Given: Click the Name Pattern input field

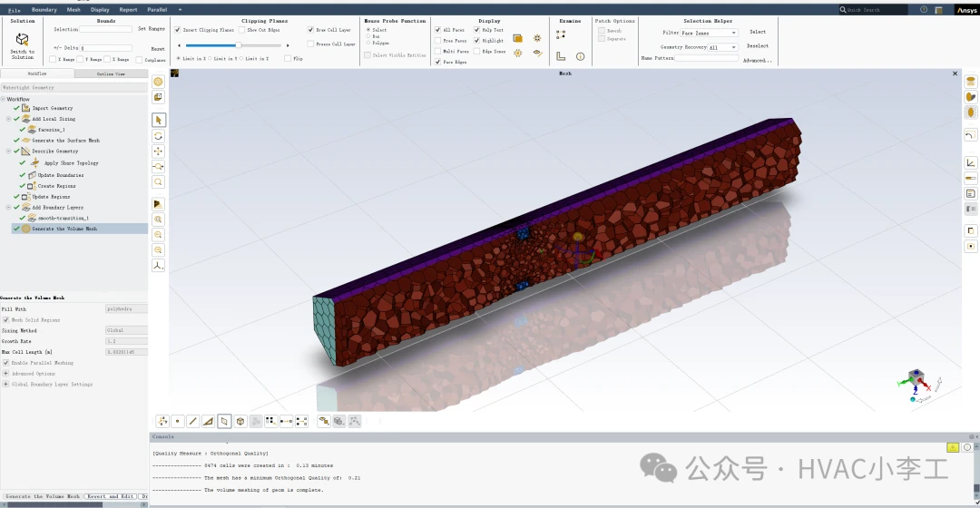Looking at the screenshot, I should pyautogui.click(x=706, y=58).
